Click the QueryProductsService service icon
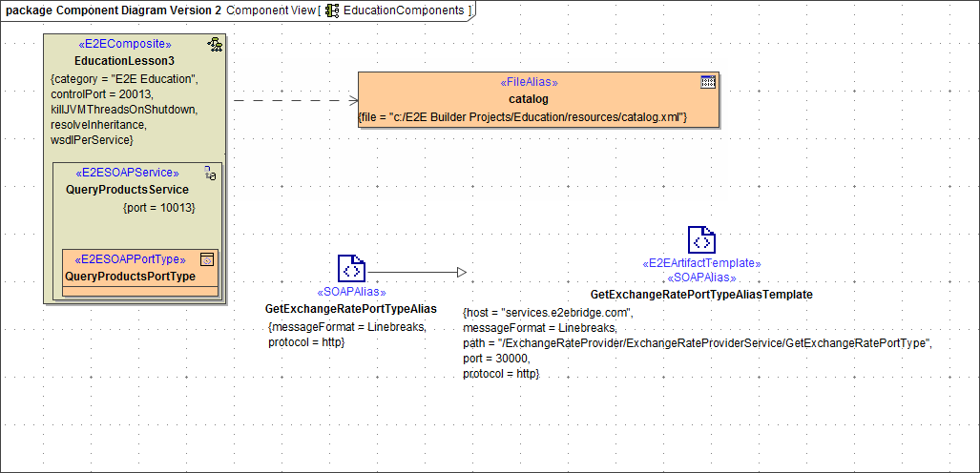 click(211, 173)
